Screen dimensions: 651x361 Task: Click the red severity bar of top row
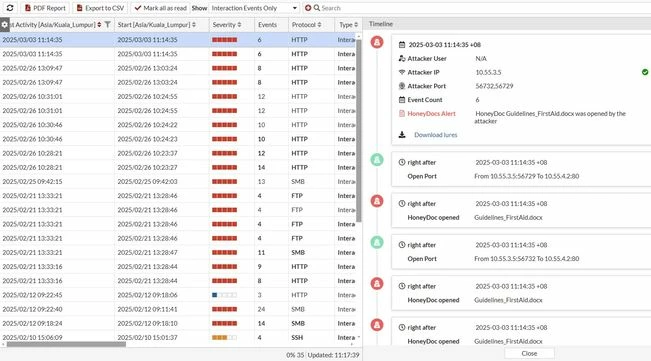point(225,40)
